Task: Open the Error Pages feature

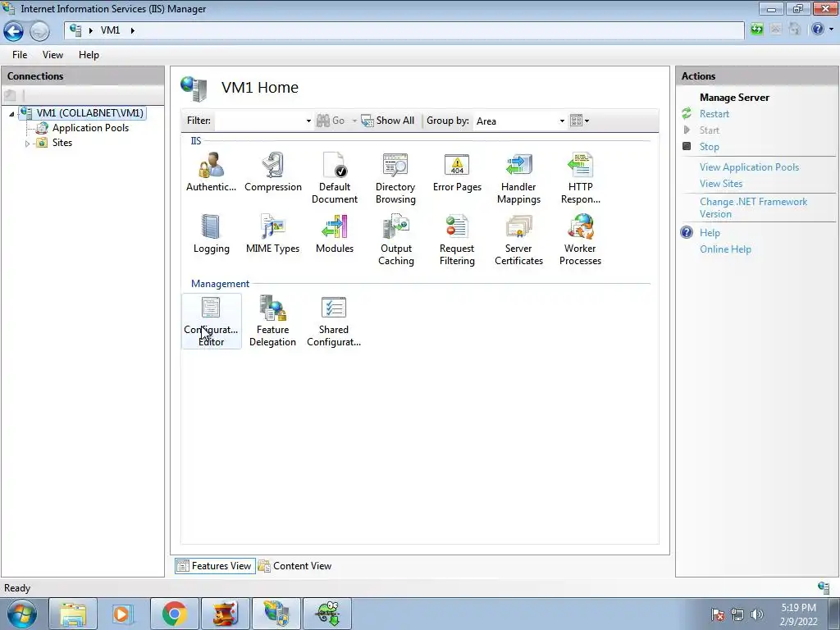Action: (457, 172)
